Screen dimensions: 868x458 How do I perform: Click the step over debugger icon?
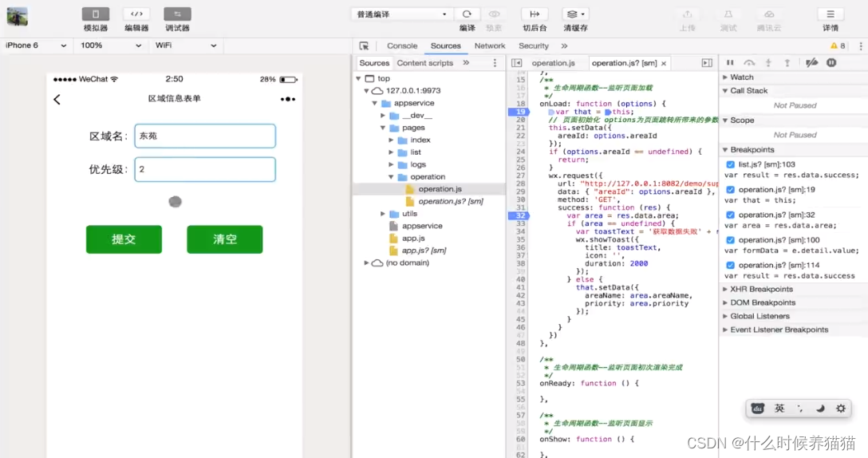point(749,62)
